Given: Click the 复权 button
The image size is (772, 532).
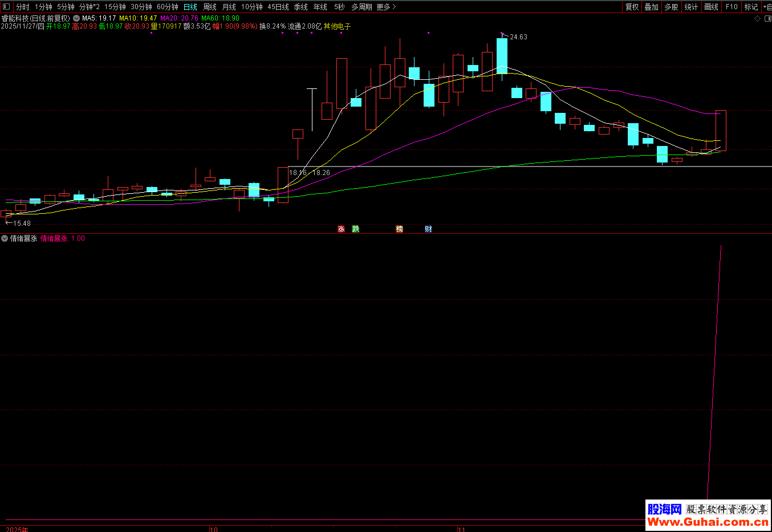Looking at the screenshot, I should tap(632, 7).
